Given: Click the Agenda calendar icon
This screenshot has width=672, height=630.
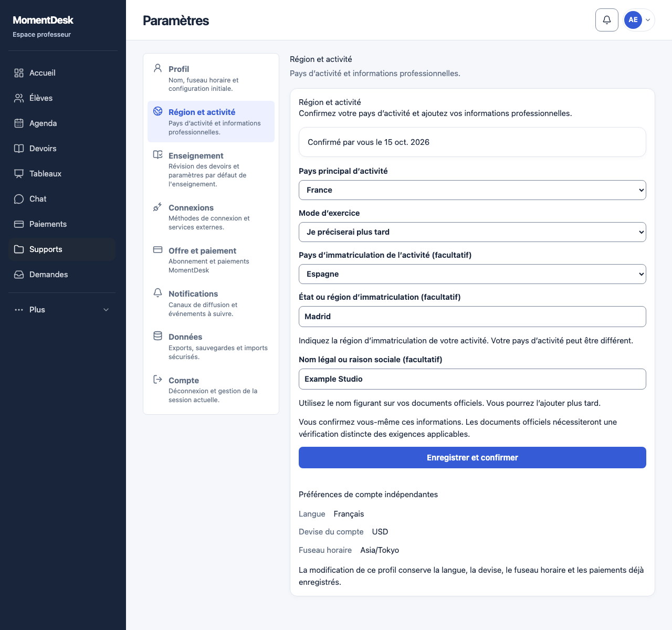Looking at the screenshot, I should pyautogui.click(x=19, y=123).
